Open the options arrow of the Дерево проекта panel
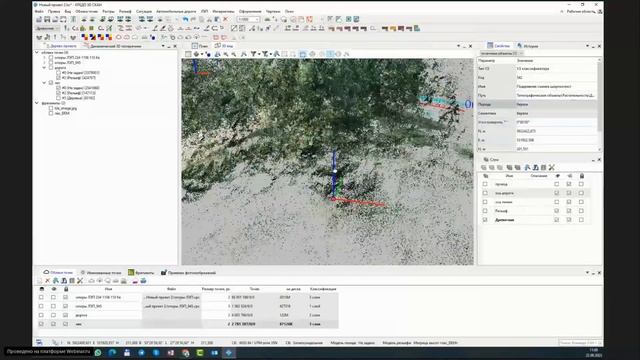 click(x=163, y=46)
